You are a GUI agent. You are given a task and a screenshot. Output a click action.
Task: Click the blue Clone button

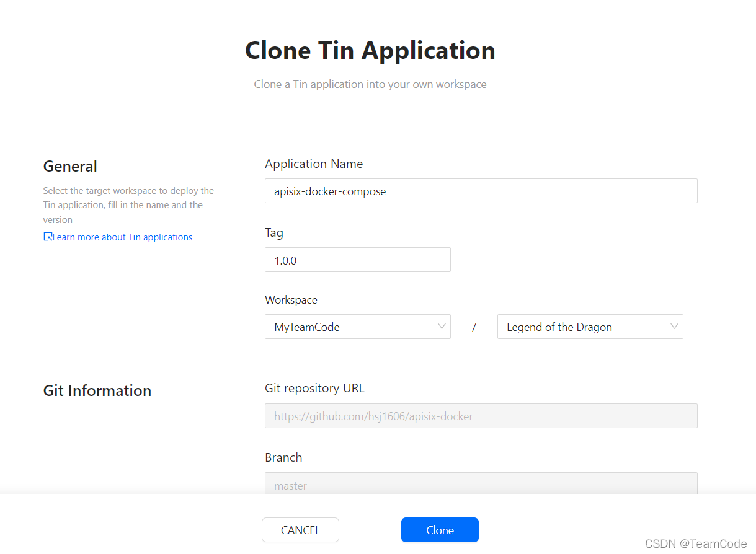[x=440, y=530]
